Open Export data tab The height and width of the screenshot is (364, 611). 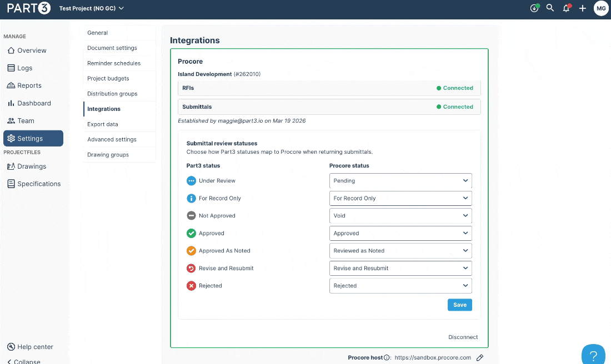tap(119, 124)
